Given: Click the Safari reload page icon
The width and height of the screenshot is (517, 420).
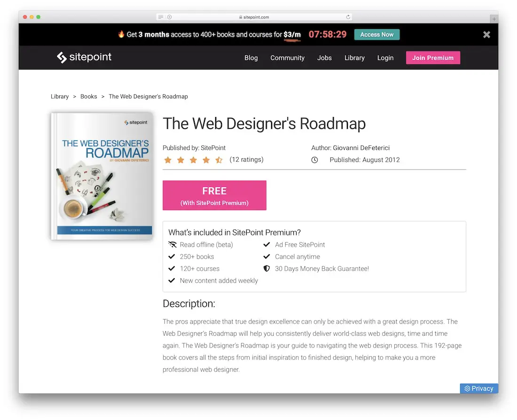Looking at the screenshot, I should pyautogui.click(x=348, y=17).
